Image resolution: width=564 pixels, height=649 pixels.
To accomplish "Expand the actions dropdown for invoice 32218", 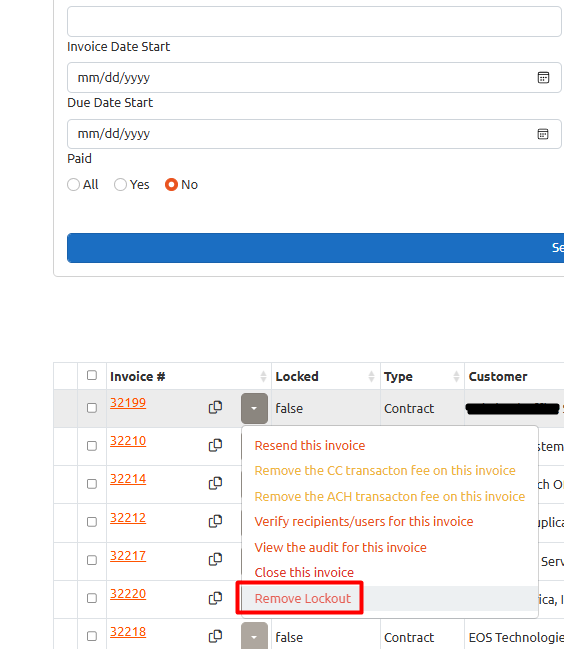I will pos(254,637).
